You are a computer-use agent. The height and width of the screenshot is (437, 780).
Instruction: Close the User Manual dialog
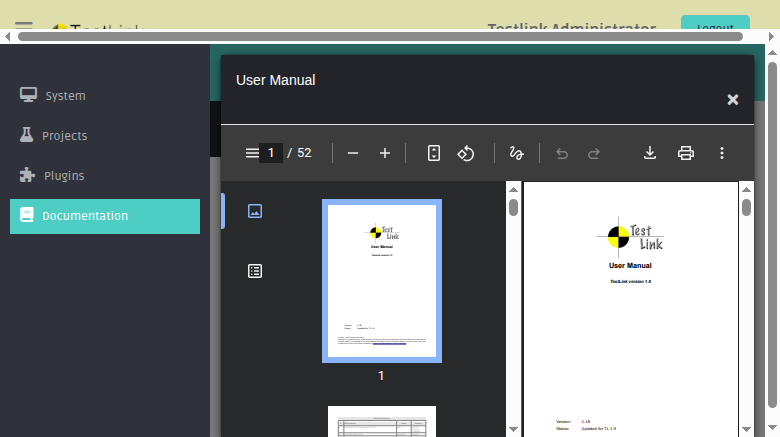733,100
